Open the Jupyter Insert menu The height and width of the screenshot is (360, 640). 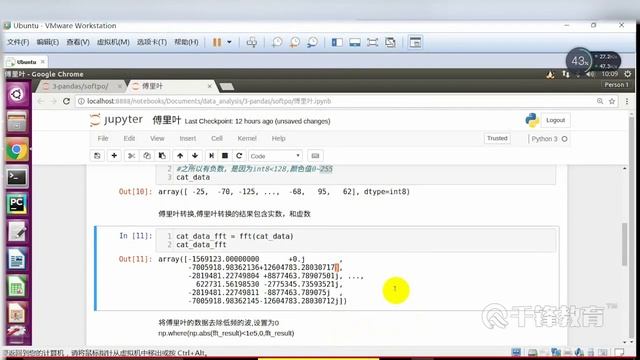point(188,138)
